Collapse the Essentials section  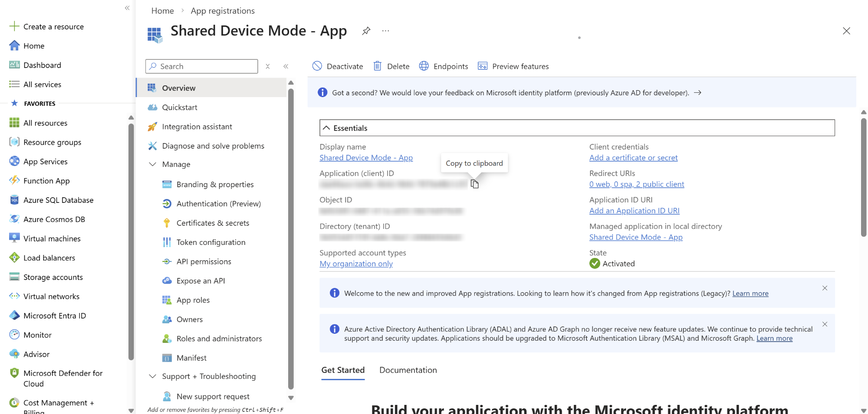click(326, 128)
